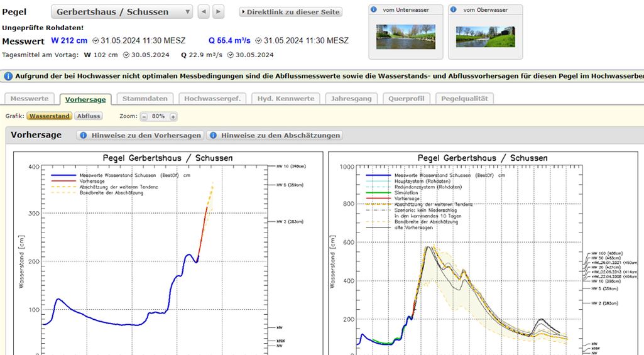644x355 pixels.
Task: Click info icon on vom Unterwasser panel
Action: (x=374, y=9)
